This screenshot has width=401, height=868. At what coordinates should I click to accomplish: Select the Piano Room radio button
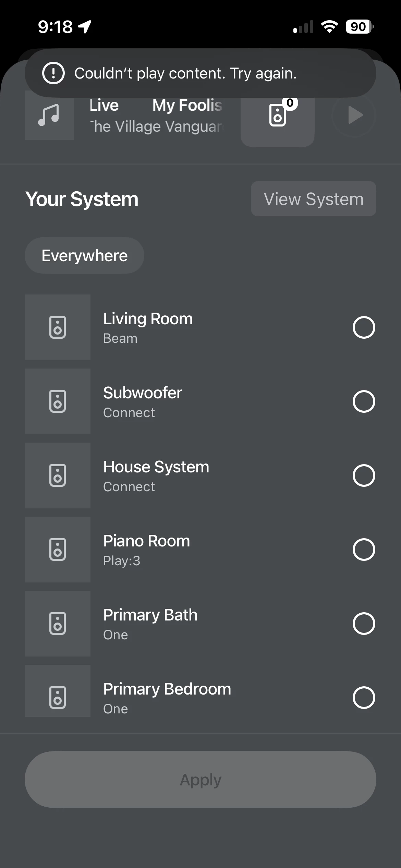tap(364, 550)
